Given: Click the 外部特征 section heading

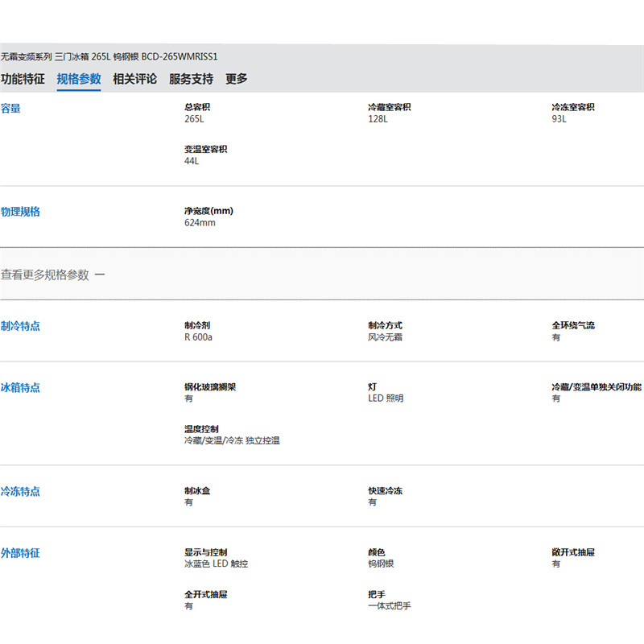Looking at the screenshot, I should tap(20, 554).
